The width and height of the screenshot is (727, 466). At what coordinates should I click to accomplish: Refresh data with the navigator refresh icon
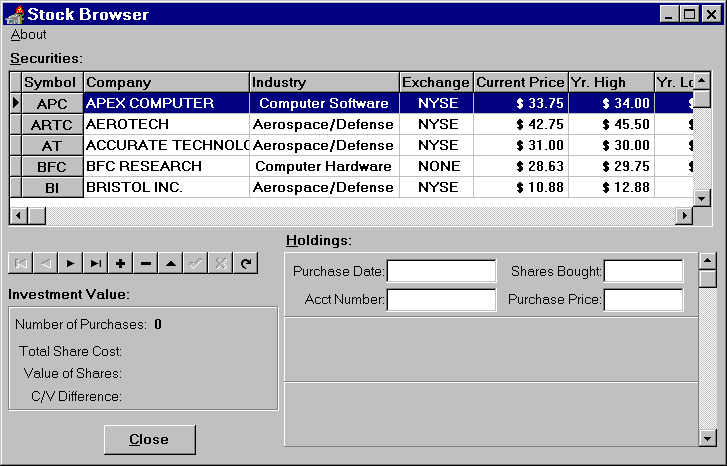click(x=246, y=263)
